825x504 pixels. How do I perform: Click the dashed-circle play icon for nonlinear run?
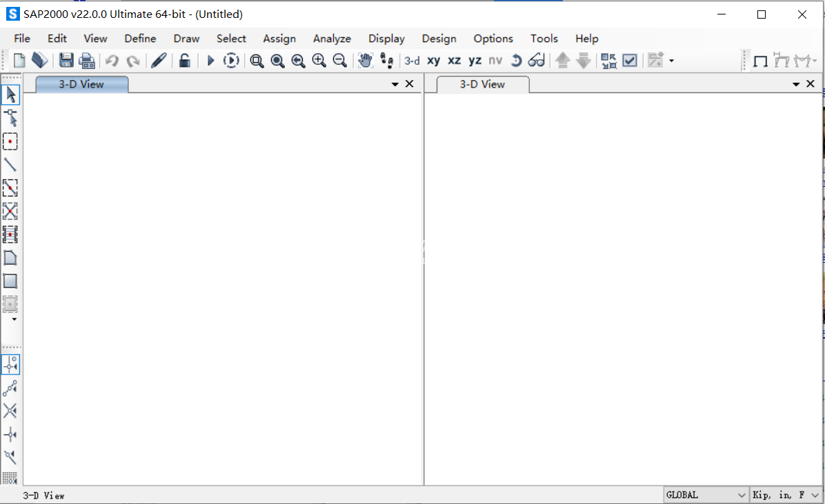click(x=231, y=61)
